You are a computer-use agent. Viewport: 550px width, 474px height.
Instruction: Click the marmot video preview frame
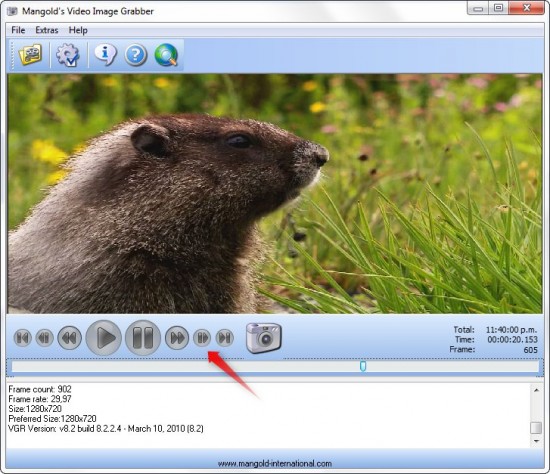pos(275,193)
